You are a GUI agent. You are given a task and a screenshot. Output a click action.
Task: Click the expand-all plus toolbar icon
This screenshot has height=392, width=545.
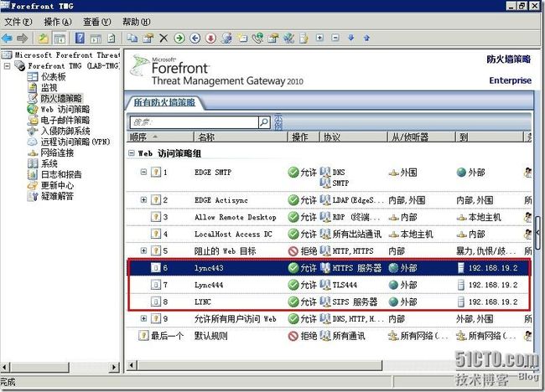pyautogui.click(x=319, y=38)
